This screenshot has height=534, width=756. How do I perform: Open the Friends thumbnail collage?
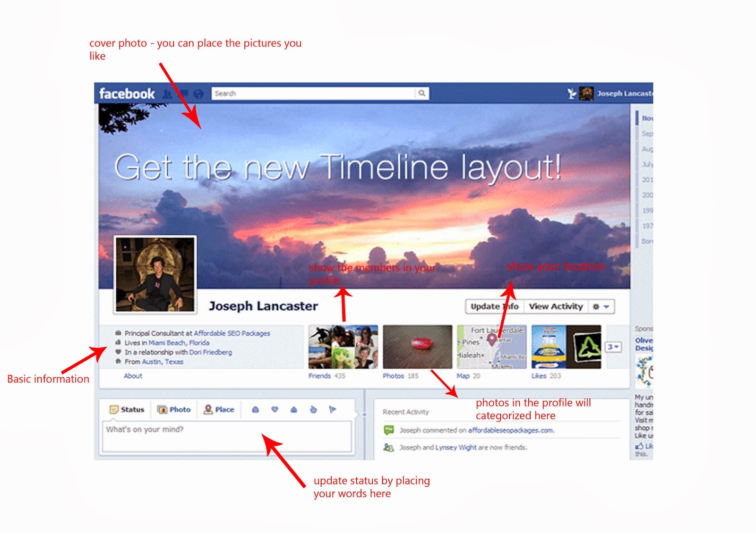tap(343, 347)
